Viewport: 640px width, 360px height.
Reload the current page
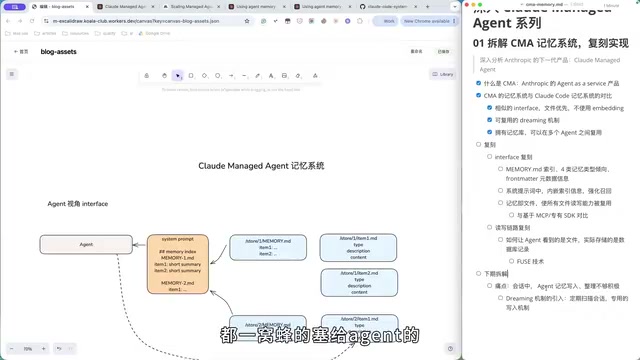[32, 21]
